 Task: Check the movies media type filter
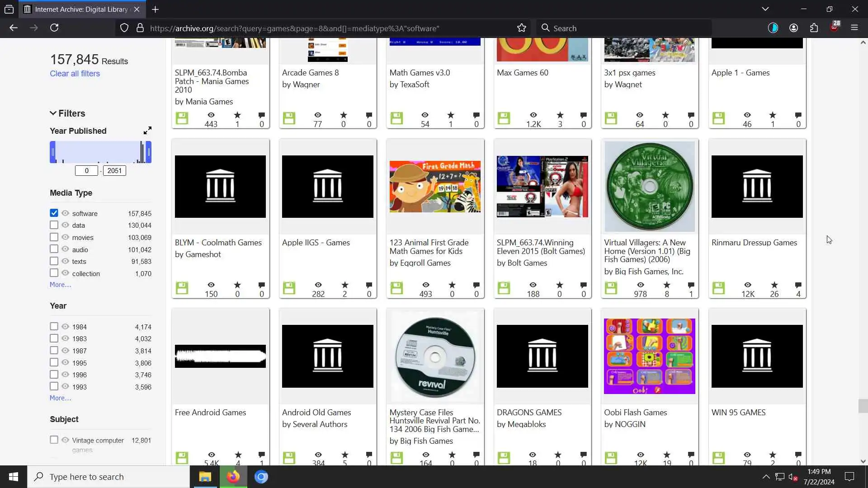pyautogui.click(x=54, y=237)
